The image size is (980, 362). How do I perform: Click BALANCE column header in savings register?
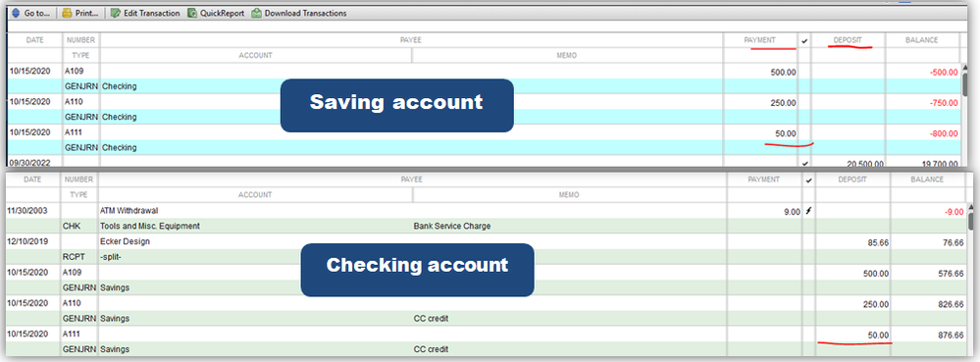click(x=922, y=40)
